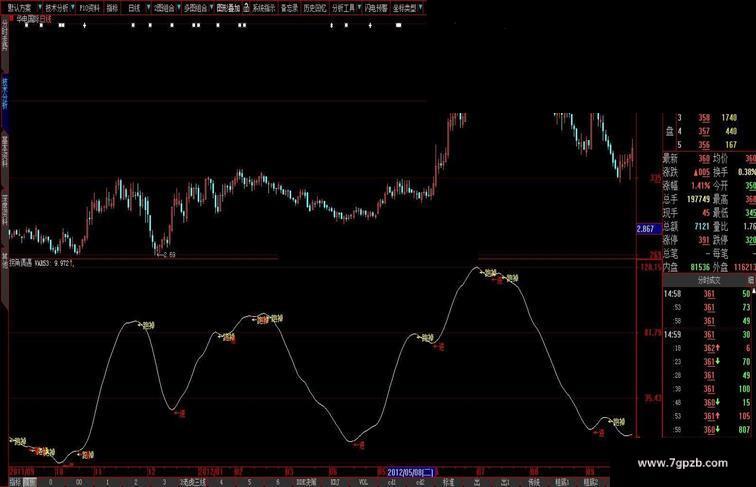The height and width of the screenshot is (487, 756).
Task: Expand the arrow next to 坐标类型
Action: (421, 8)
